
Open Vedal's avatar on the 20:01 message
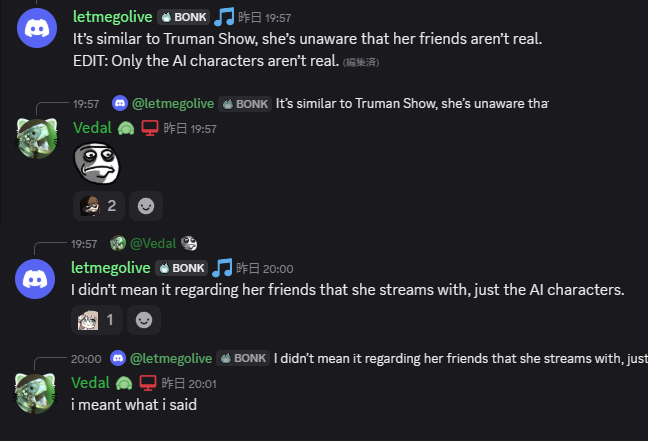point(37,391)
